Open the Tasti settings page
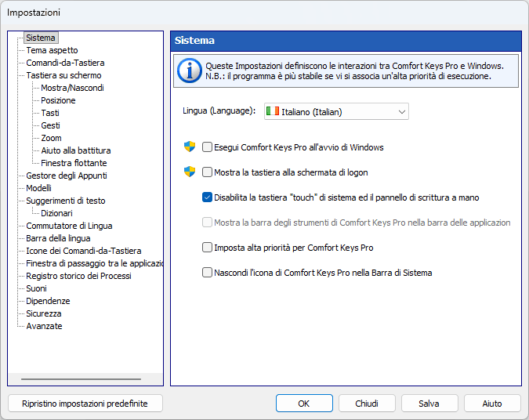529x420 pixels. coord(50,113)
